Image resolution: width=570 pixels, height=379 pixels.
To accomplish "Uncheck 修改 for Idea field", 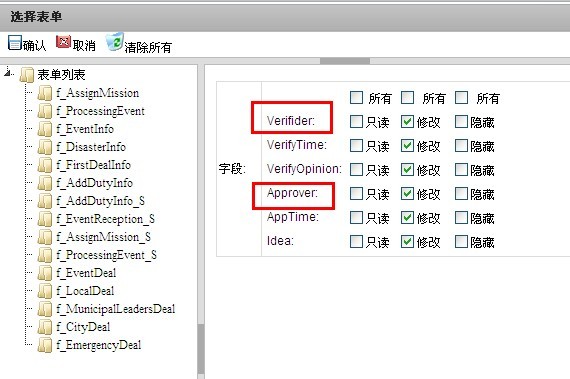I will 408,242.
